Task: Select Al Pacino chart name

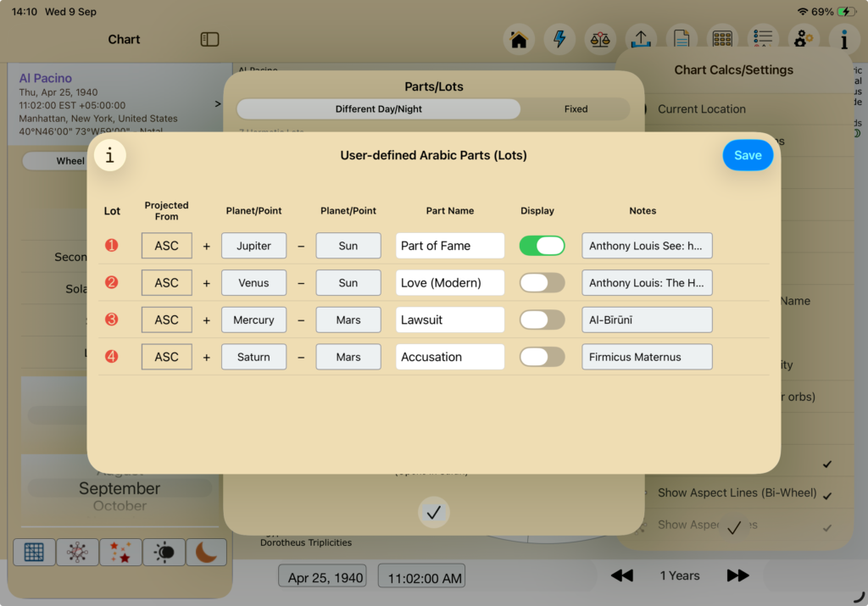Action: pos(46,78)
